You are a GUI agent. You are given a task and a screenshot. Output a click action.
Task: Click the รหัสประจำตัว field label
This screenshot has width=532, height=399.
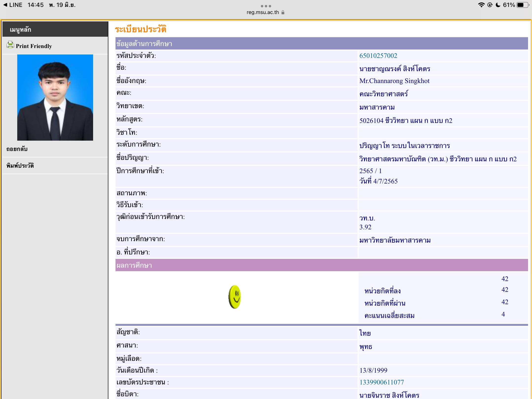(136, 56)
